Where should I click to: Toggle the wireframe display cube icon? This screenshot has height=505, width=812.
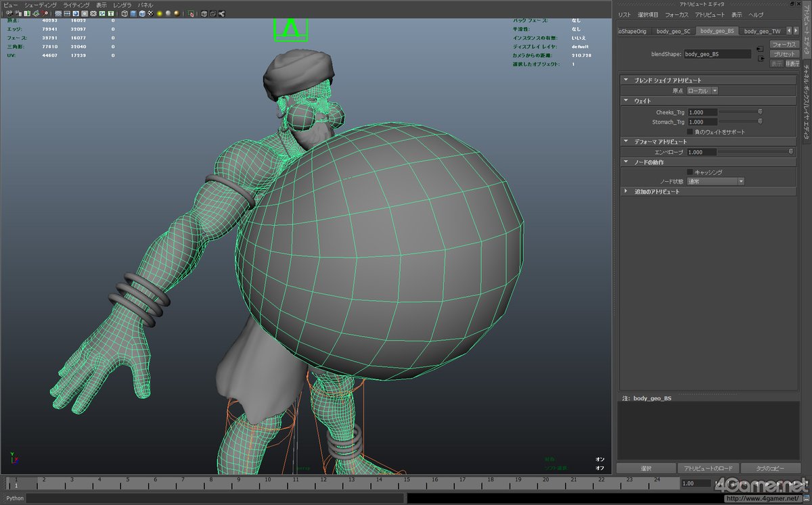click(125, 14)
